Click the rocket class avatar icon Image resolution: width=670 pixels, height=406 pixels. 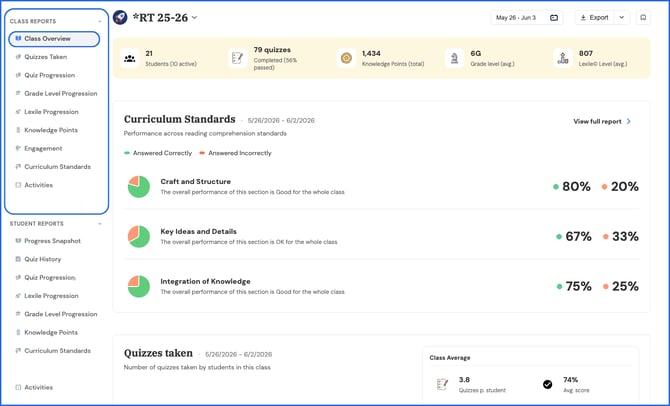point(120,18)
